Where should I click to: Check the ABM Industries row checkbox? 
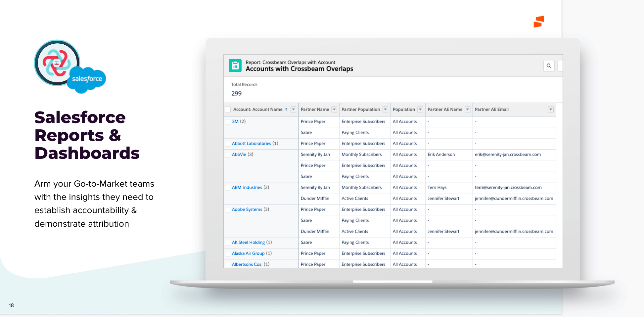click(x=228, y=188)
